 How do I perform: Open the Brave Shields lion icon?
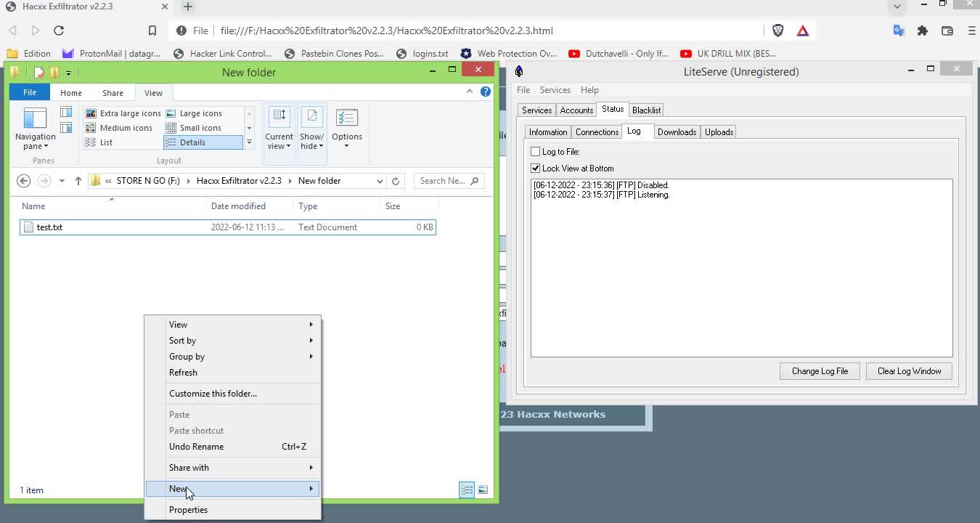click(x=778, y=31)
